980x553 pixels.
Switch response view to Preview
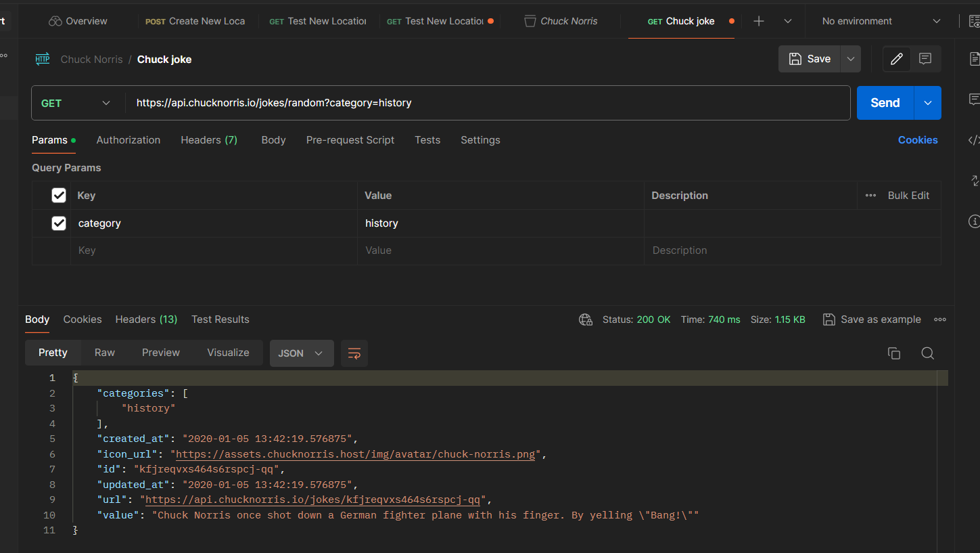coord(161,353)
